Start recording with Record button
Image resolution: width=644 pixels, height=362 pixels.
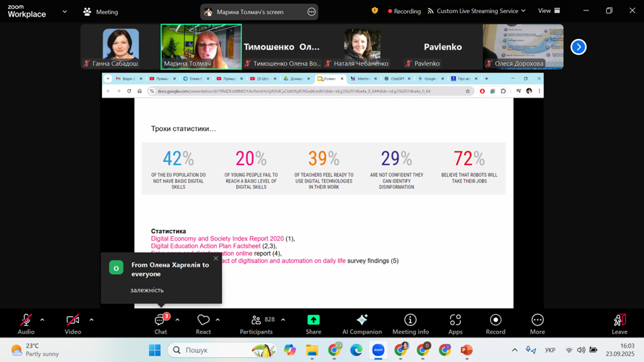(495, 323)
